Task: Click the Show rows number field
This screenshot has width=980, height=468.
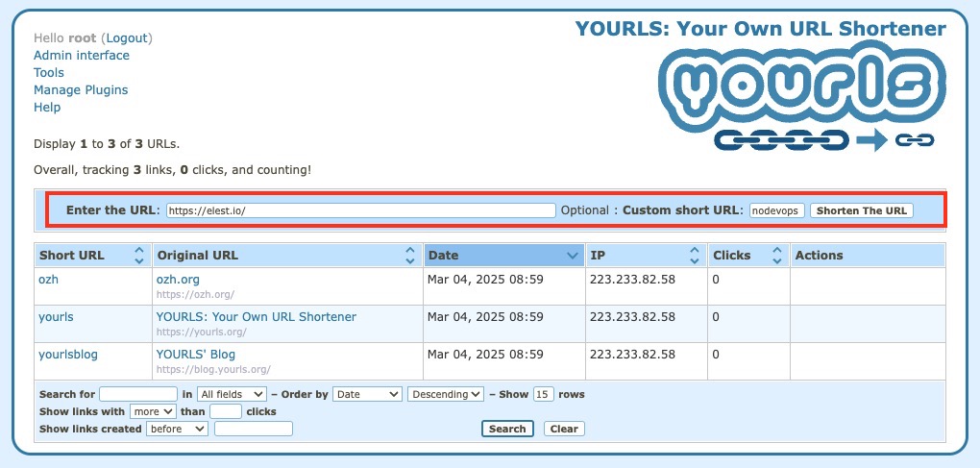Action: coord(544,394)
